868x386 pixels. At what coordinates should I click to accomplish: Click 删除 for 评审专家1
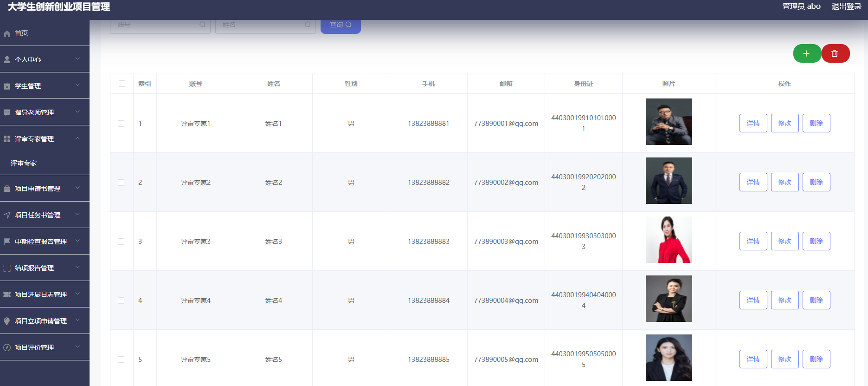tap(817, 123)
